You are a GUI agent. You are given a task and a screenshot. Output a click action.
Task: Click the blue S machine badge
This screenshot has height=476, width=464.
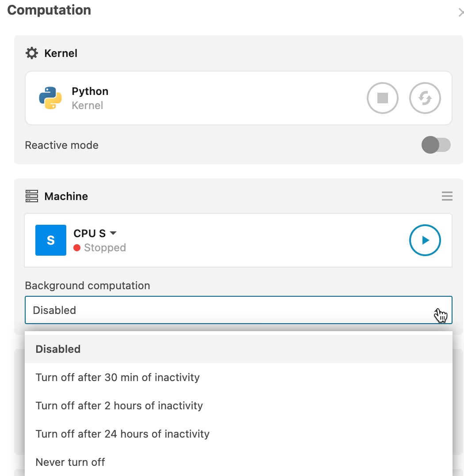pos(51,240)
